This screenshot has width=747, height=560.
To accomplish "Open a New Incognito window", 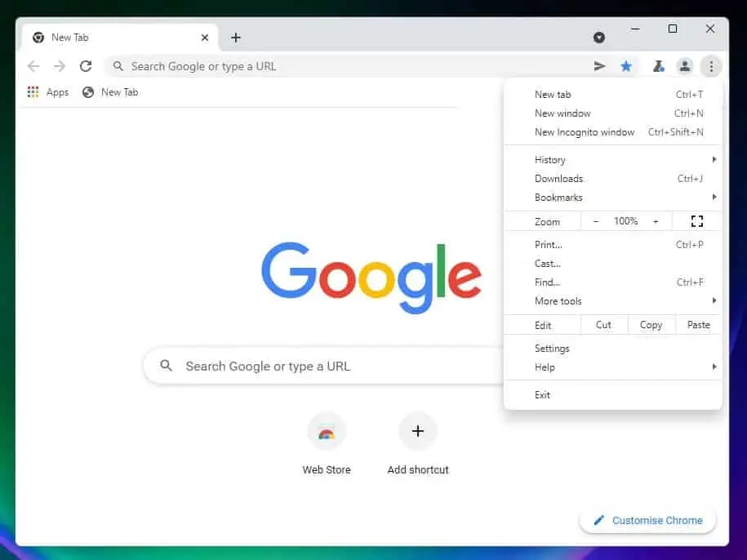I will coord(612,132).
